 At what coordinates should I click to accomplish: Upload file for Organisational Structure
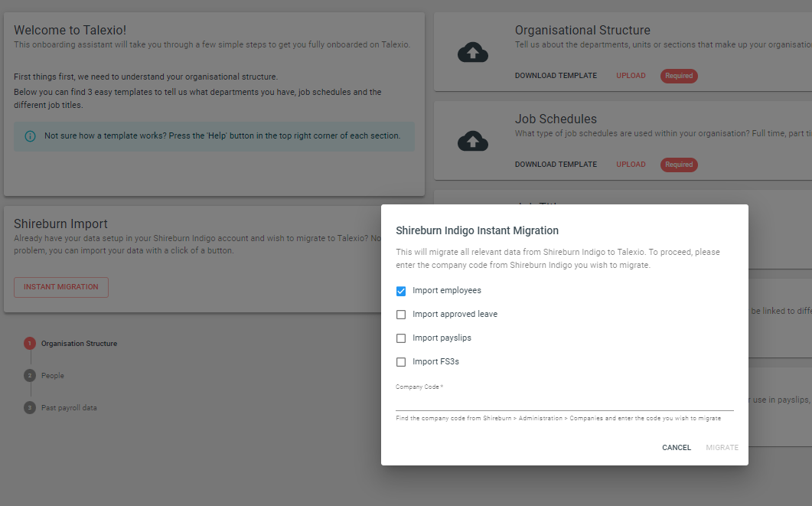tap(631, 76)
